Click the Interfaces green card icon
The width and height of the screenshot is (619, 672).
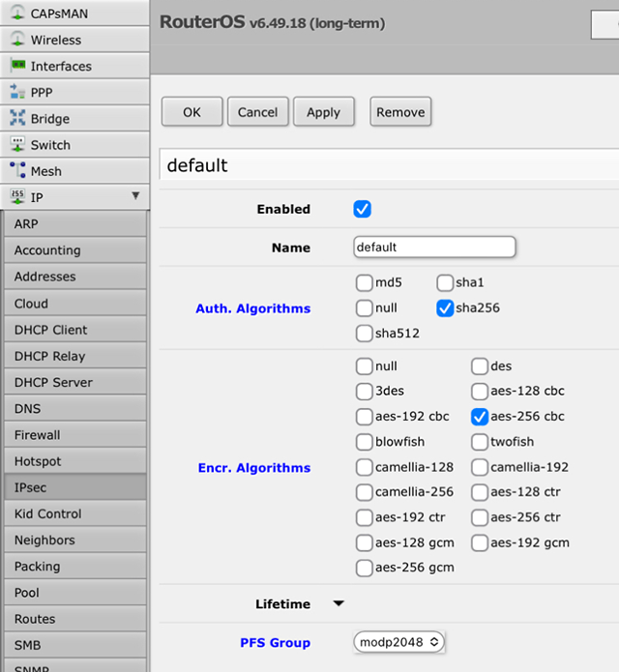click(18, 65)
